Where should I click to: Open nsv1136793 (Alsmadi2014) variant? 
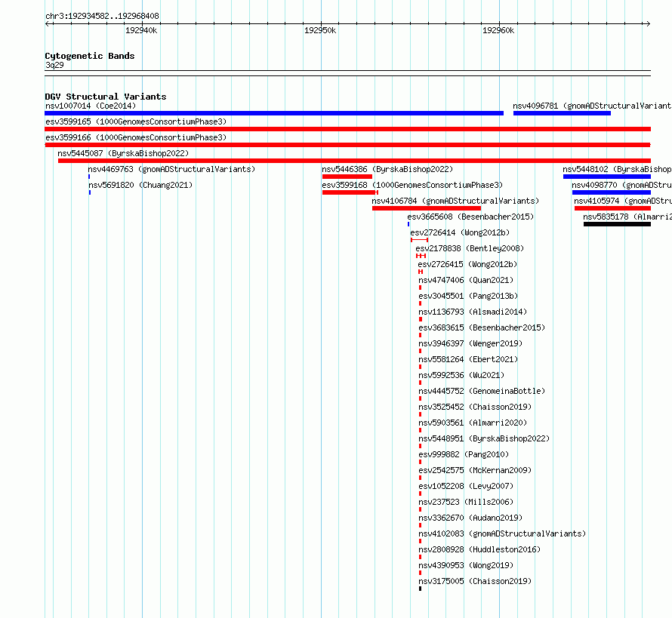[473, 312]
